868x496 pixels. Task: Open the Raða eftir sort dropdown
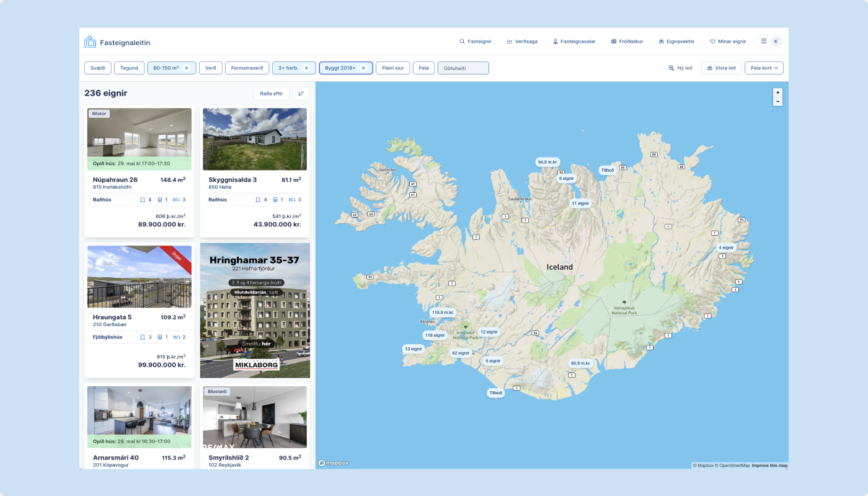[x=272, y=94]
